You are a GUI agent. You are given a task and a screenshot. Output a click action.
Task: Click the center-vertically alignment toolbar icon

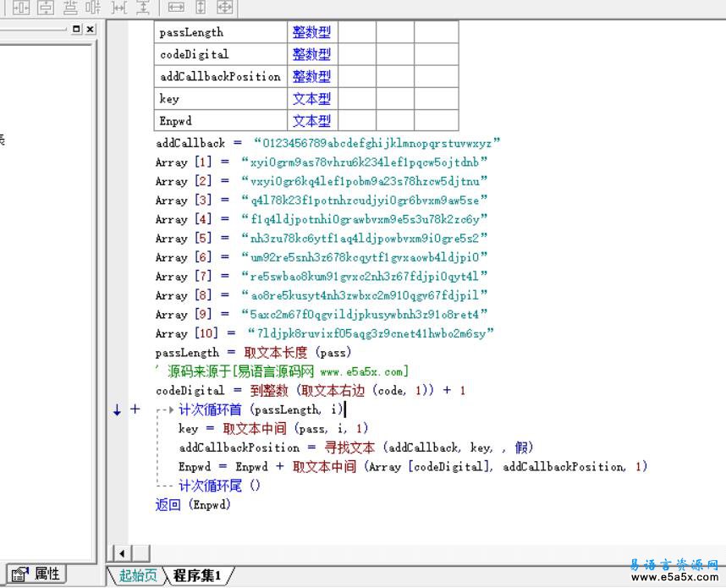[46, 8]
